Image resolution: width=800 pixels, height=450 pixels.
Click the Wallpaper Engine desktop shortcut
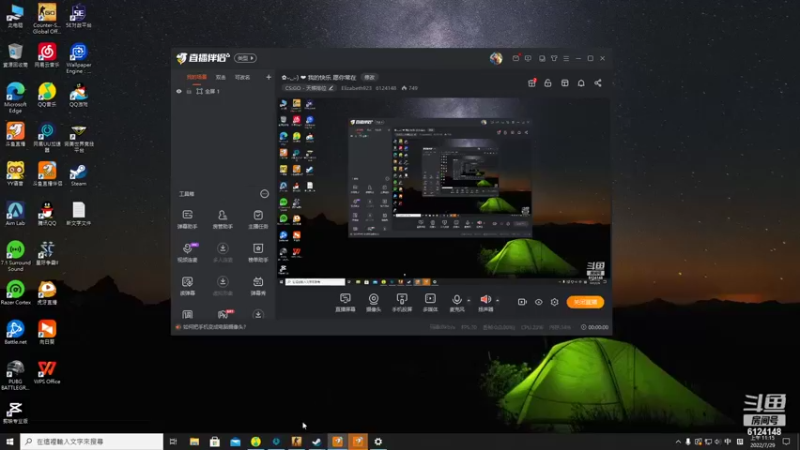(78, 58)
